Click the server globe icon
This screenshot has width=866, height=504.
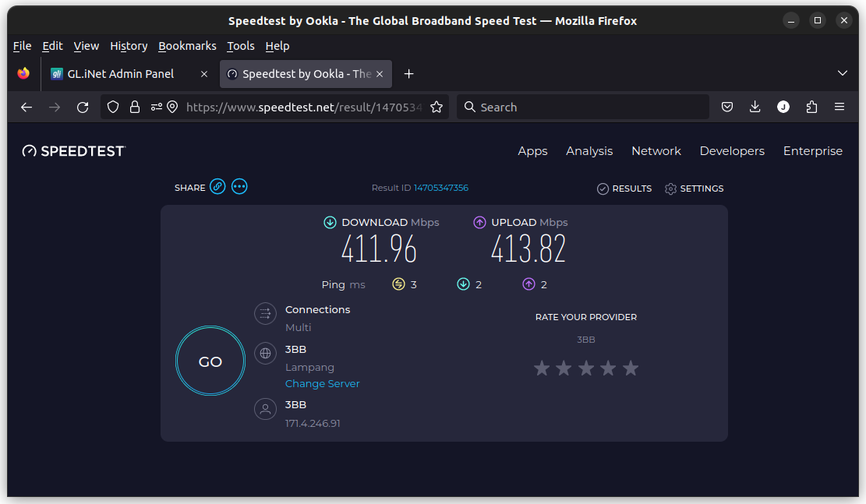click(265, 354)
